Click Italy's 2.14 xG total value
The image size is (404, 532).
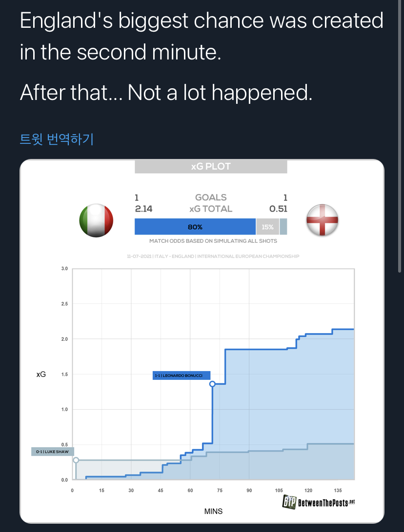point(143,209)
